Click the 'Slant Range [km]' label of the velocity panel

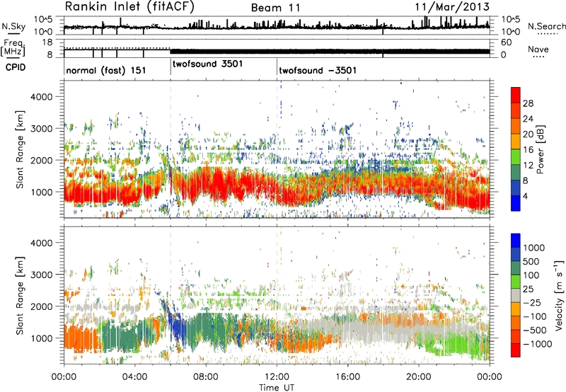pyautogui.click(x=20, y=295)
